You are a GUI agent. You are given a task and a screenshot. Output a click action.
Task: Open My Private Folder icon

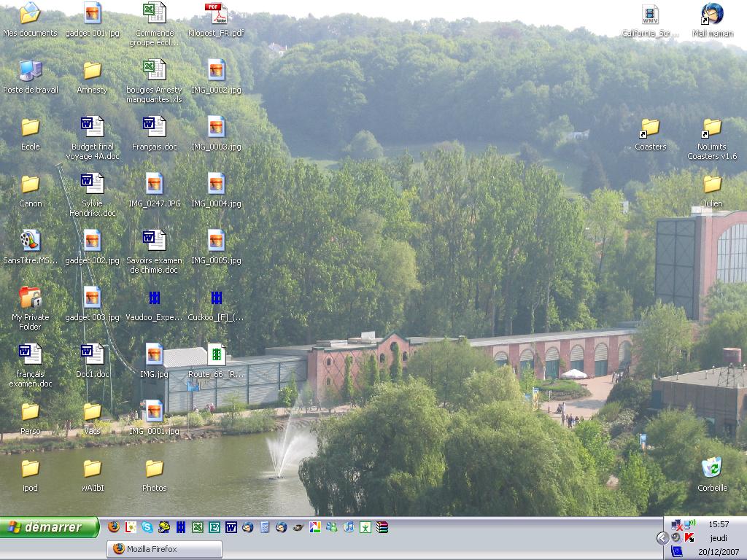pos(30,298)
